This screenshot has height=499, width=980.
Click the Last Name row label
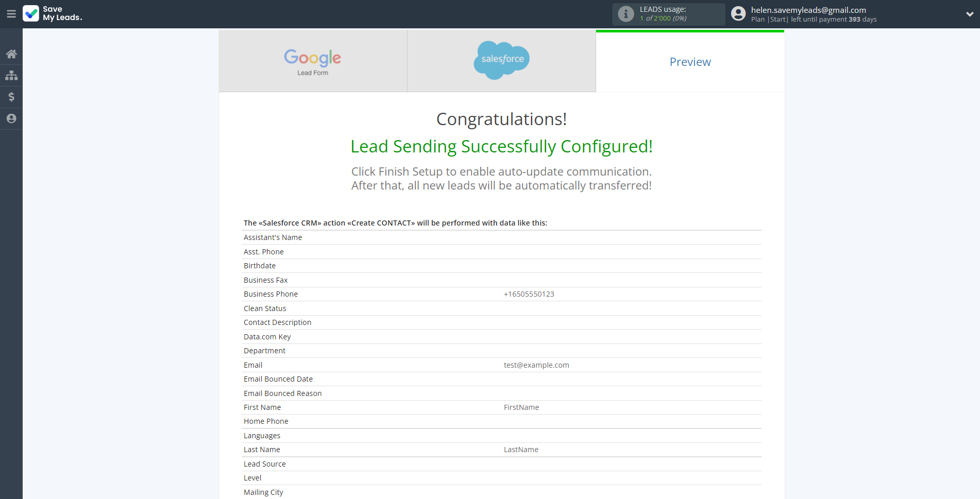(262, 450)
